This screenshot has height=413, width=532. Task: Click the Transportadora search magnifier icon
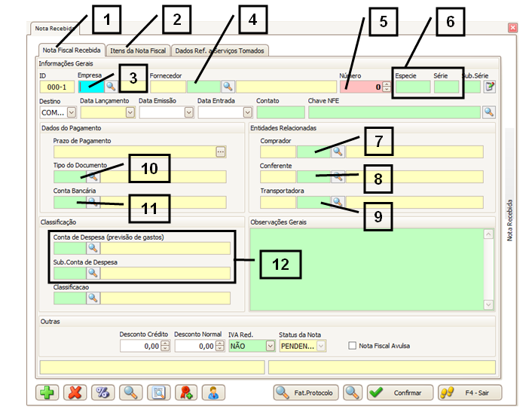pos(338,202)
